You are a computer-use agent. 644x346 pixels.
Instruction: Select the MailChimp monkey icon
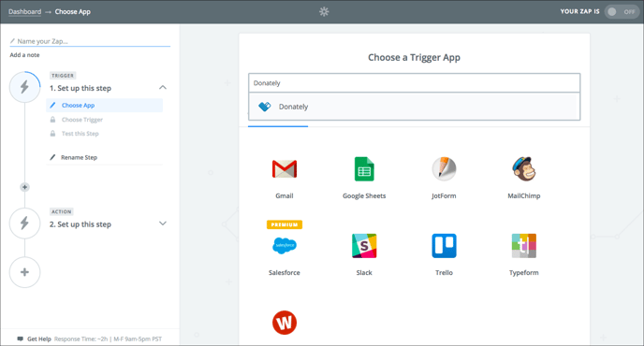tap(523, 168)
